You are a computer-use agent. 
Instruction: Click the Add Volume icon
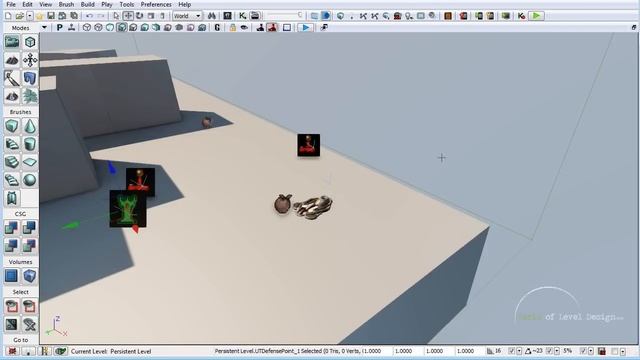pos(30,276)
